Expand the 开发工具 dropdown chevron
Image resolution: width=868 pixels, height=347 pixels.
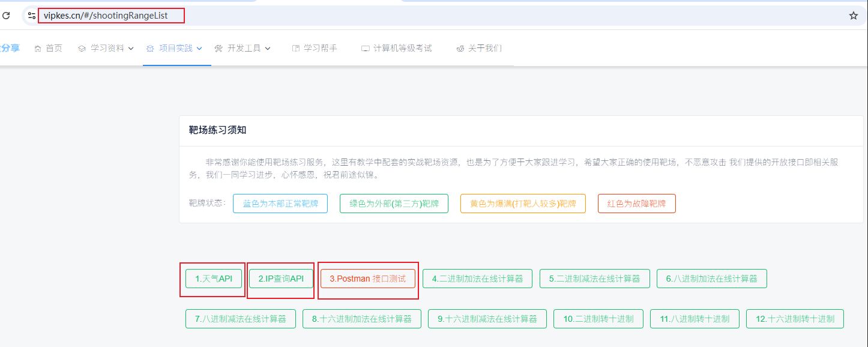tap(268, 48)
